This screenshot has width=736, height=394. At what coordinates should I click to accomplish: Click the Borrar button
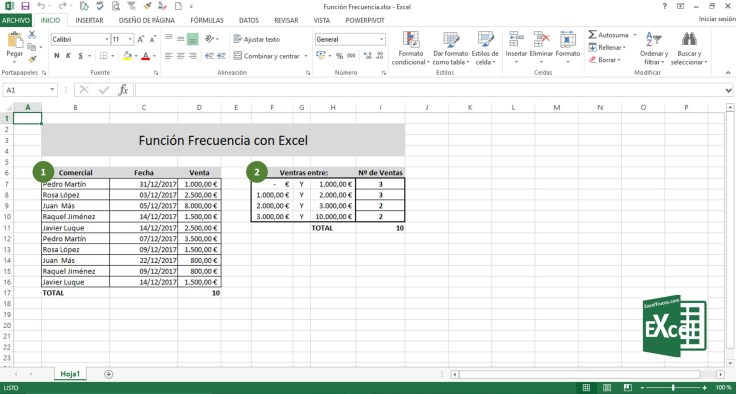(605, 60)
